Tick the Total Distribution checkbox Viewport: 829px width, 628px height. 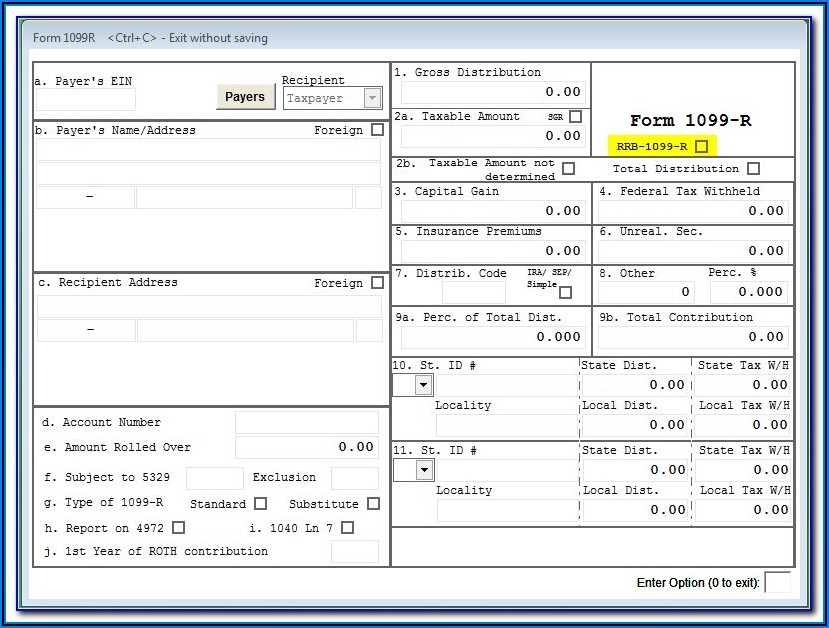pyautogui.click(x=753, y=169)
